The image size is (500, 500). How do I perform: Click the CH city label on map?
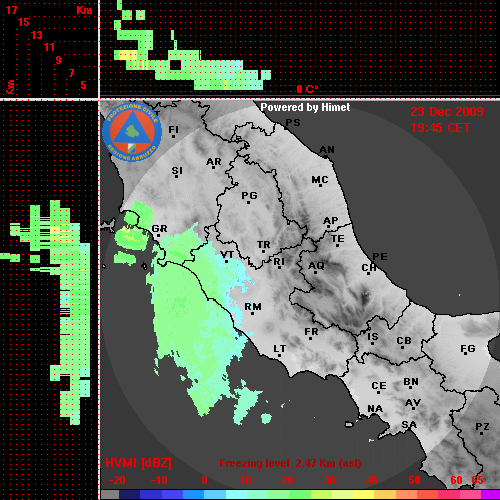[x=369, y=268]
